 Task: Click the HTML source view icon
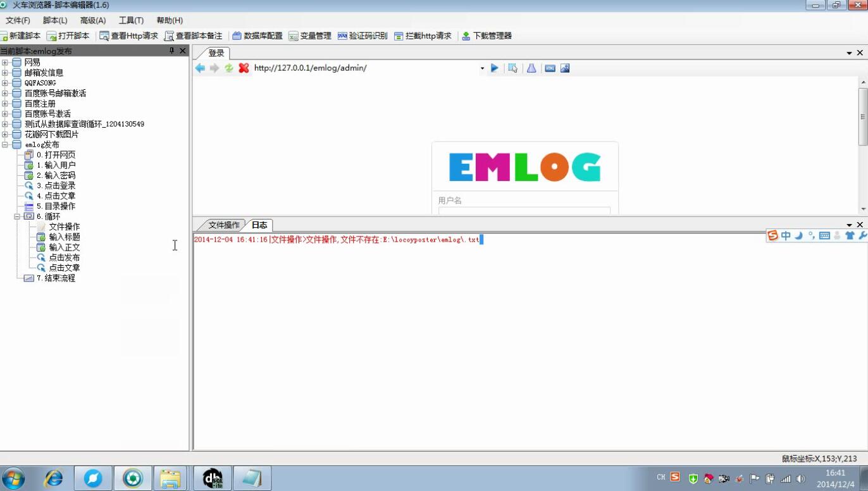550,68
